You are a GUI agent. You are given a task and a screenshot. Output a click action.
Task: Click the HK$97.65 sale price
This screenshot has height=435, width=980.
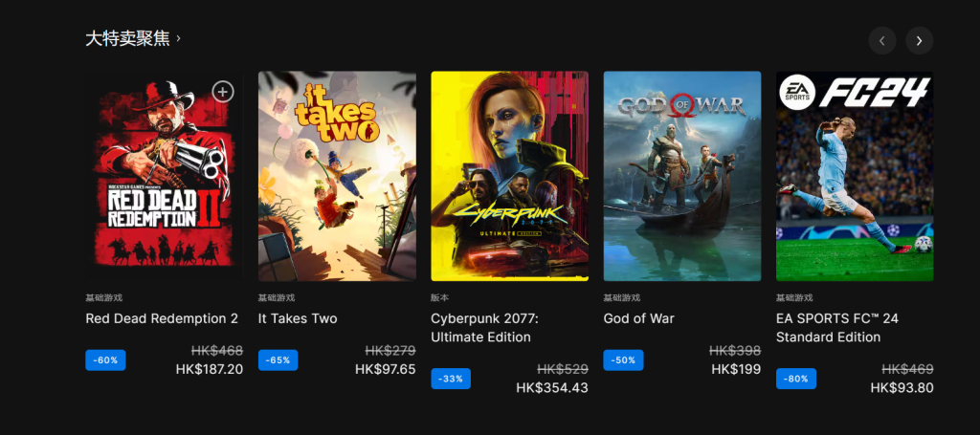click(x=385, y=369)
